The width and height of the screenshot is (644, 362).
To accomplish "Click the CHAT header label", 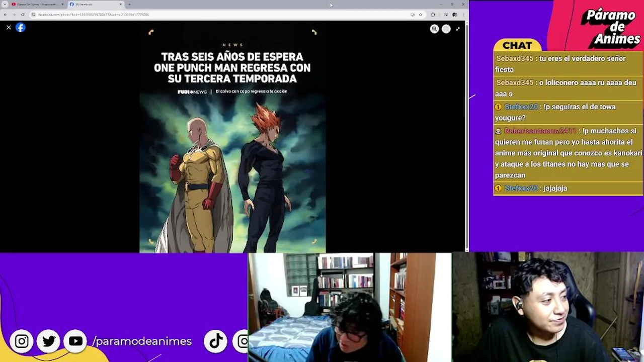I will point(517,45).
